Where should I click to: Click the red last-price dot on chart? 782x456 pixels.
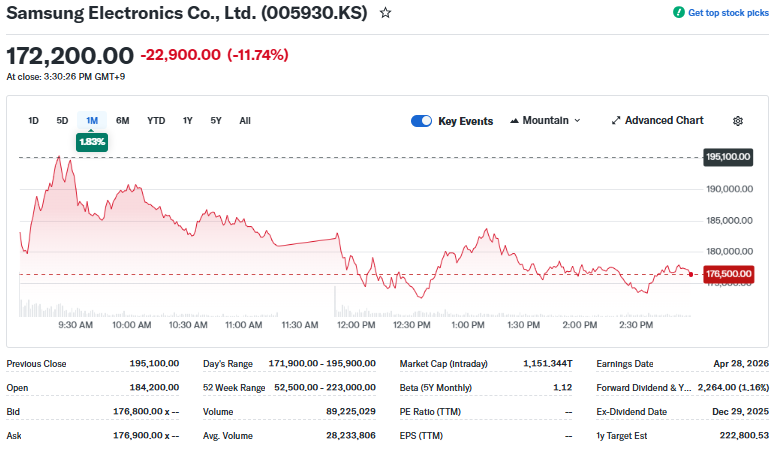[691, 274]
